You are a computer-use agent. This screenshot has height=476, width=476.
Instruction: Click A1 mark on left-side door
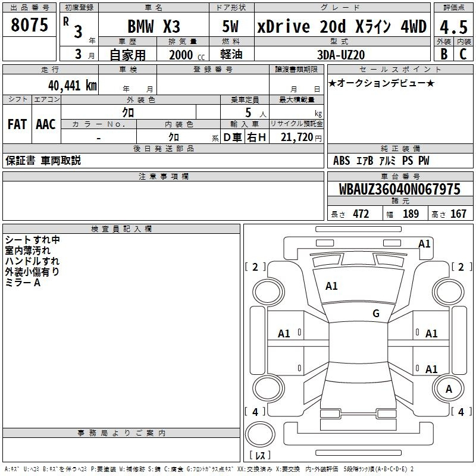click(284, 334)
